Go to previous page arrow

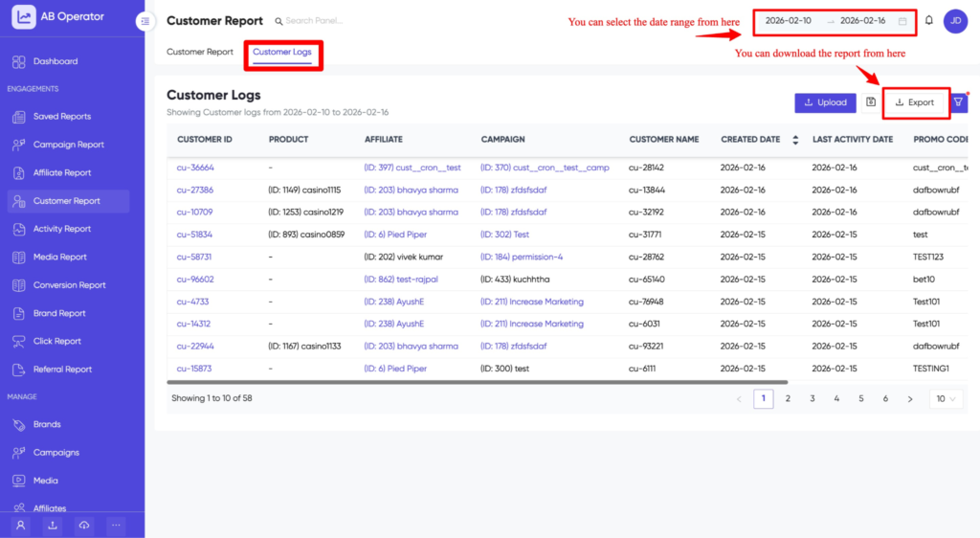click(x=739, y=398)
